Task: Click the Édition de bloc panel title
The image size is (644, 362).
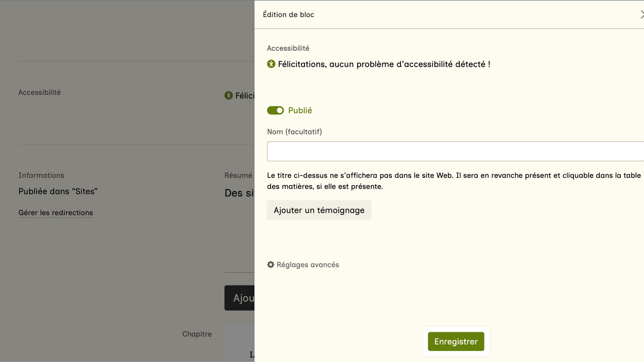Action: point(288,15)
